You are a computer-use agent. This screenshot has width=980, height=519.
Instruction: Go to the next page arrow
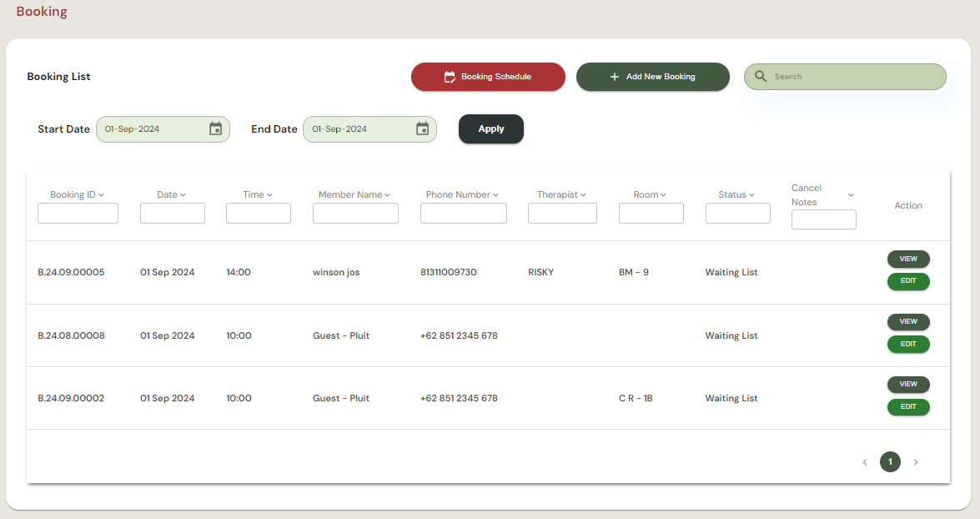[916, 462]
